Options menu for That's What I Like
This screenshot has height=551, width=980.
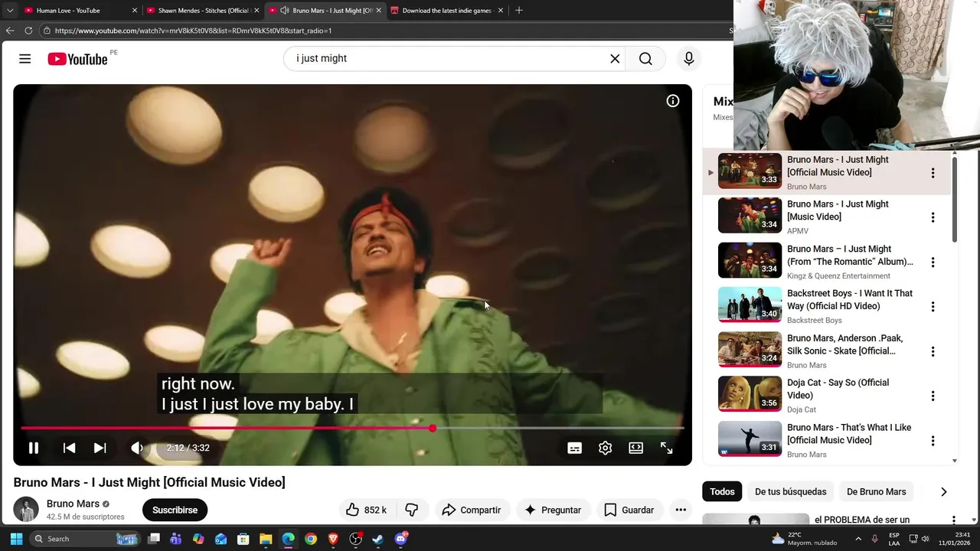(933, 441)
